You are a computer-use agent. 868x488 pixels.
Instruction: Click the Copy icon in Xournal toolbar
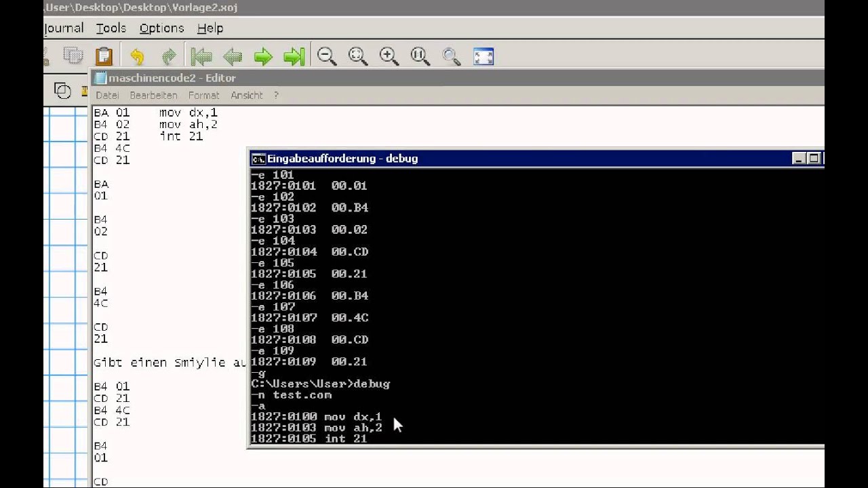73,56
